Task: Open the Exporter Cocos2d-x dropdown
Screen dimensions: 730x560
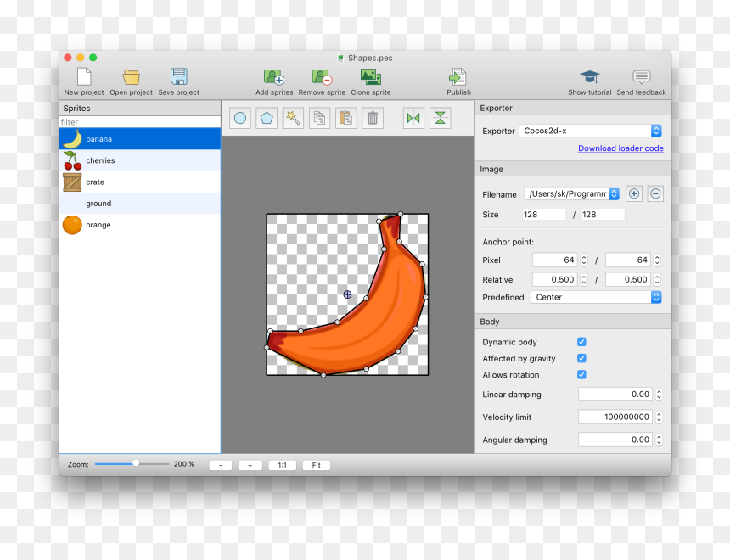Action: (590, 131)
